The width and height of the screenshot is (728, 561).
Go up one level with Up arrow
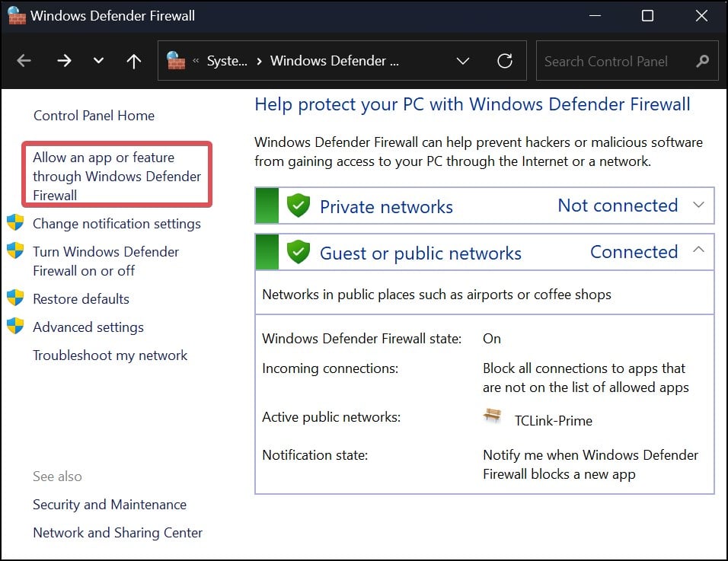pos(134,61)
